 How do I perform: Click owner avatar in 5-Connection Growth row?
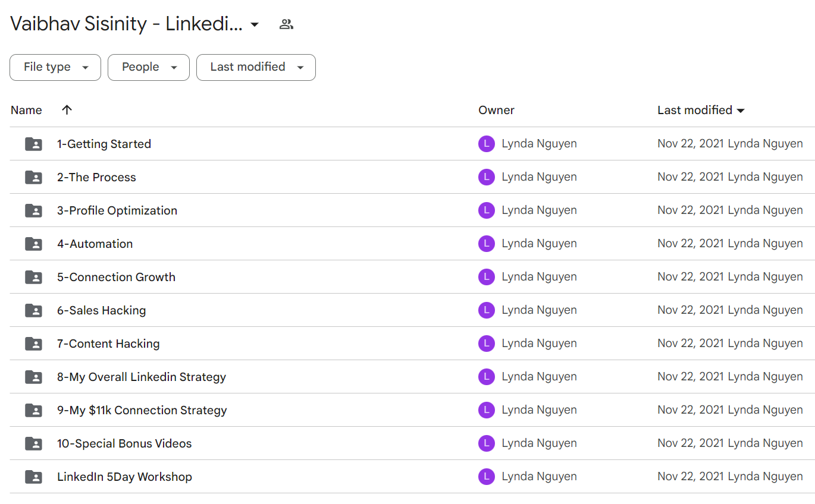[487, 277]
